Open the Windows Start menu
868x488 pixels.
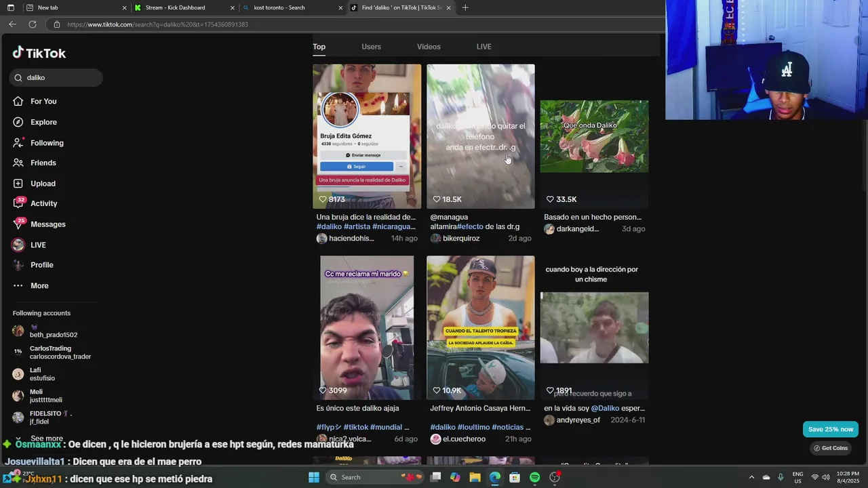(313, 477)
